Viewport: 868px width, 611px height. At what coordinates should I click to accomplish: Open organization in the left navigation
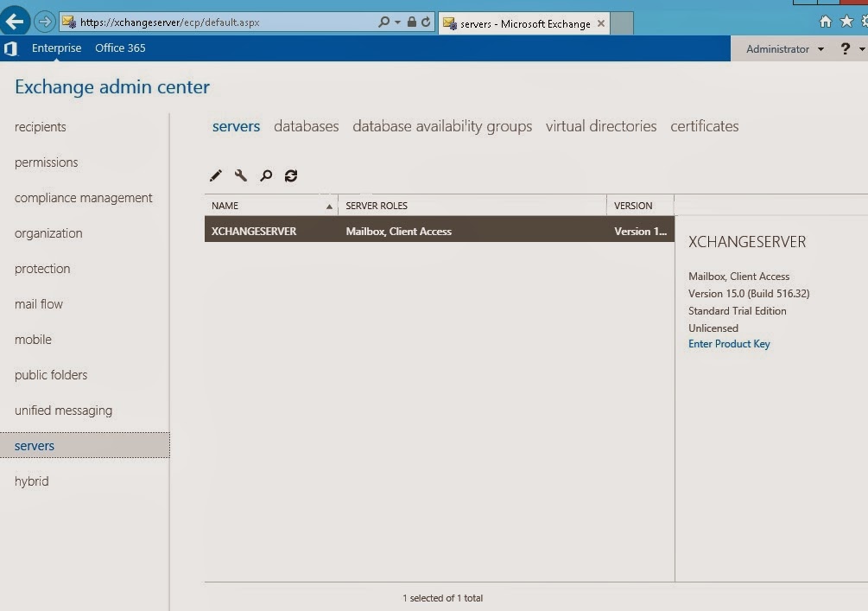48,233
